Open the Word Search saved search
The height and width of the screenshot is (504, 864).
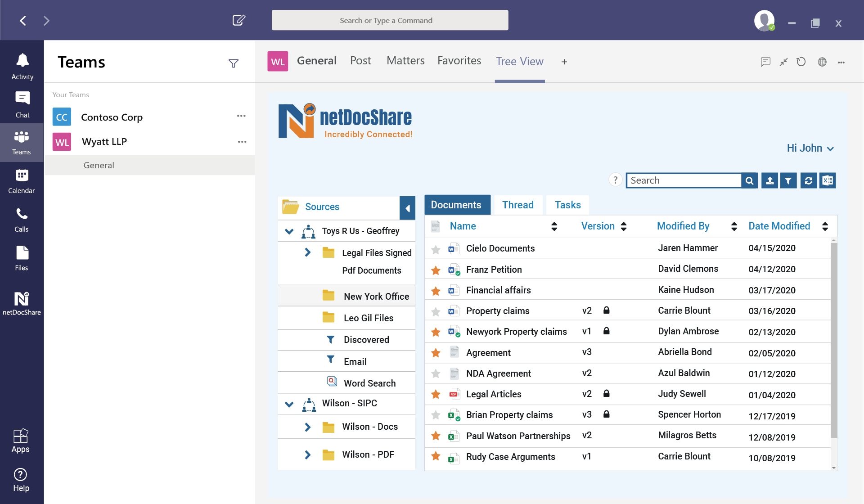pyautogui.click(x=346, y=383)
